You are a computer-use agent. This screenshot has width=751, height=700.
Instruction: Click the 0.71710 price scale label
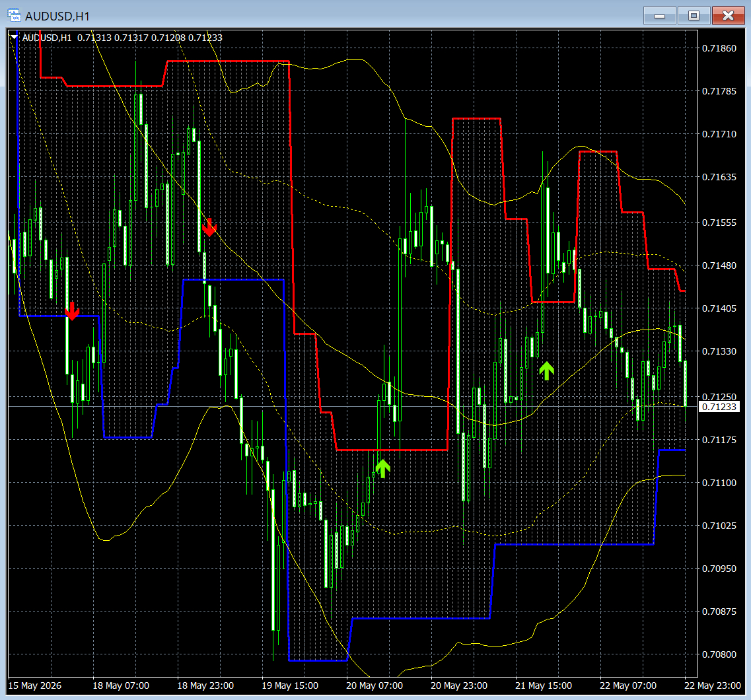719,134
